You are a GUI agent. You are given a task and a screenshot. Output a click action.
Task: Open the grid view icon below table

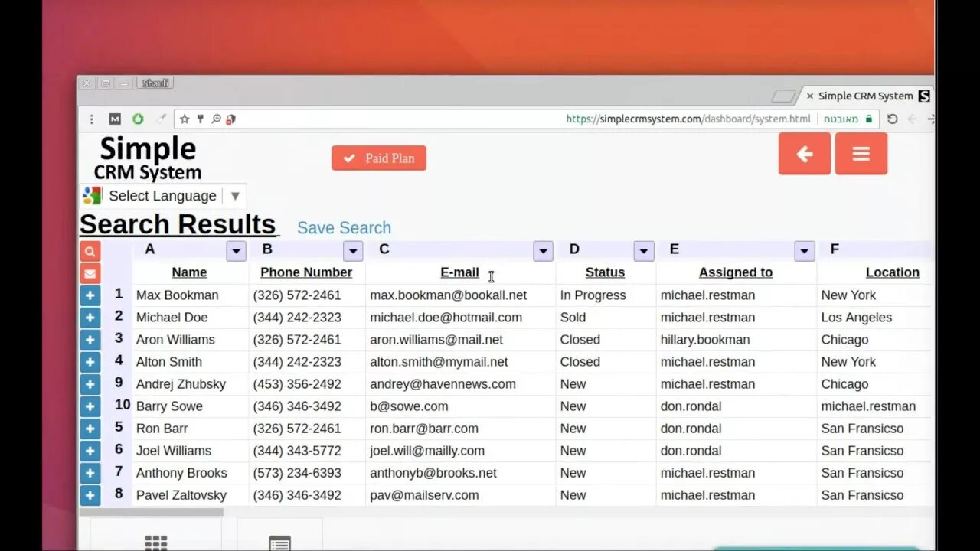[x=155, y=542]
